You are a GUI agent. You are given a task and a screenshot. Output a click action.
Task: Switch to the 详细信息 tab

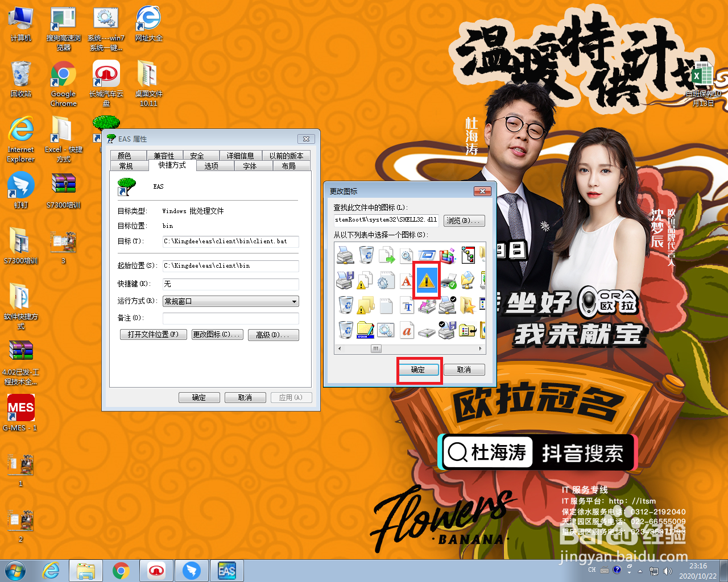point(241,156)
